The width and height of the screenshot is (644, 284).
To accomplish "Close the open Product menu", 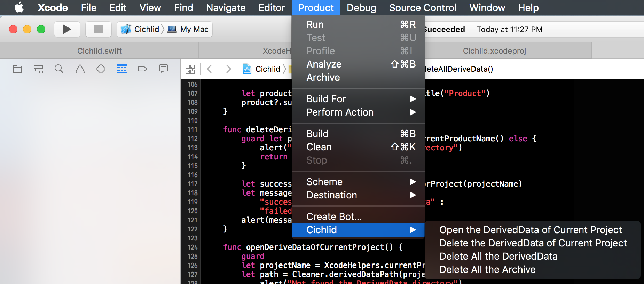I will click(316, 8).
